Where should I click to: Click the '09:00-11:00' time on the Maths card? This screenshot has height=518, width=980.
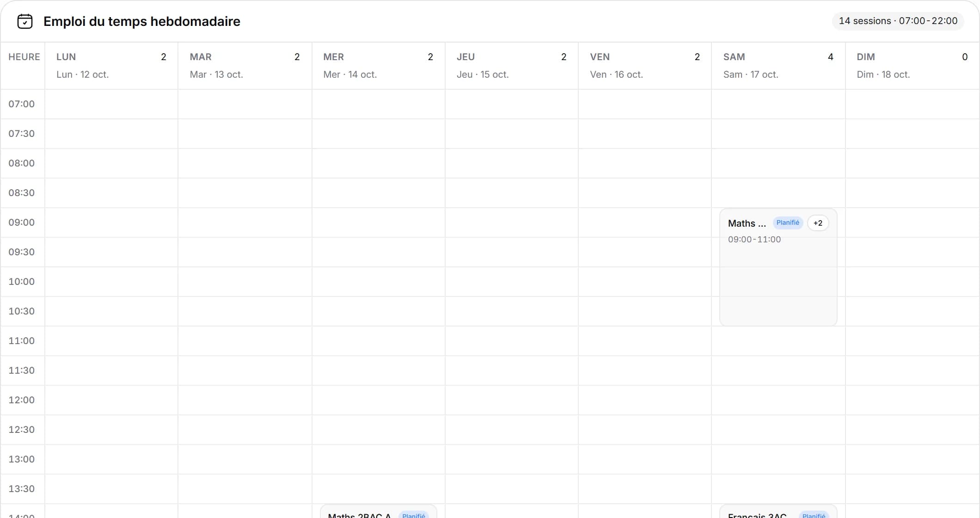tap(754, 240)
